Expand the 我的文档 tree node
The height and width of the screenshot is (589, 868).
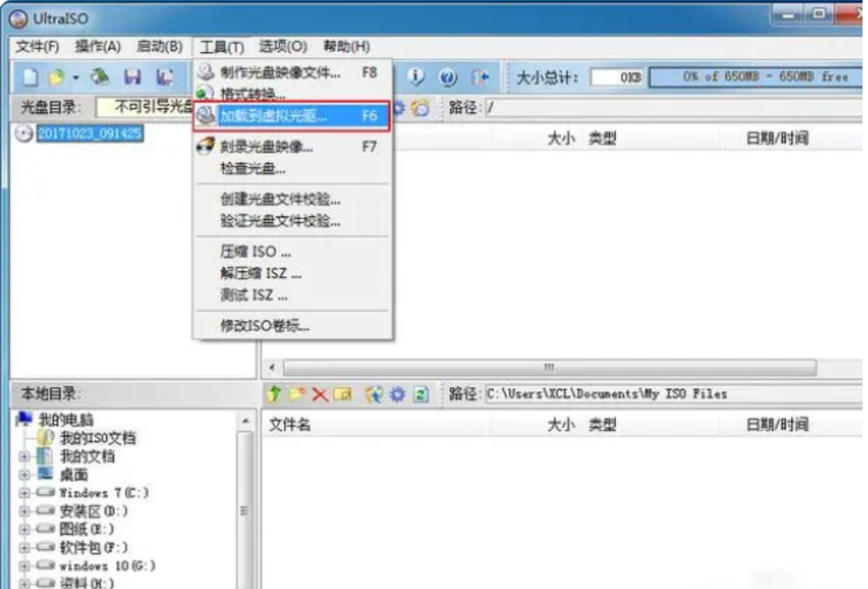pos(24,457)
